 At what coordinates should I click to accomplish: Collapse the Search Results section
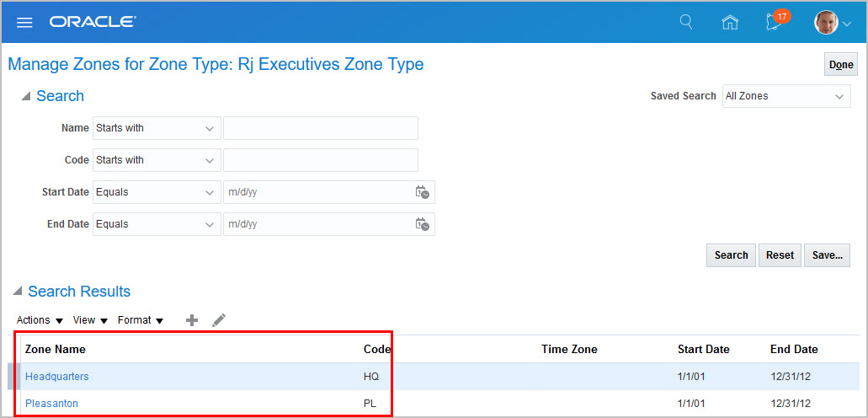[x=18, y=292]
